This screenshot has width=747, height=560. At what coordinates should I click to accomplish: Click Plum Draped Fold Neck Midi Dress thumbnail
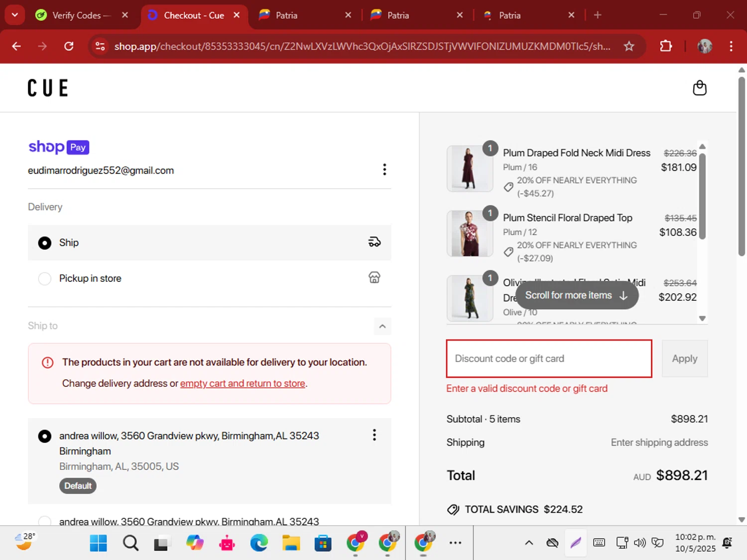coord(470,169)
